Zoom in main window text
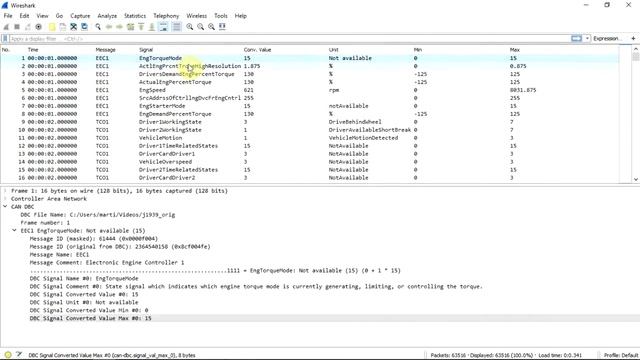 pos(190,27)
